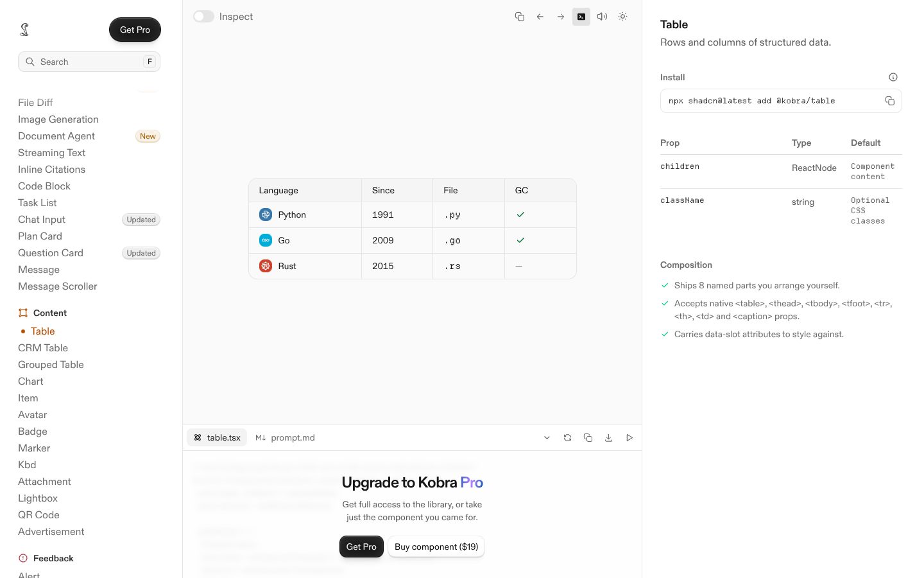924x578 pixels.
Task: Open Grouped Table in sidebar
Action: [51, 365]
